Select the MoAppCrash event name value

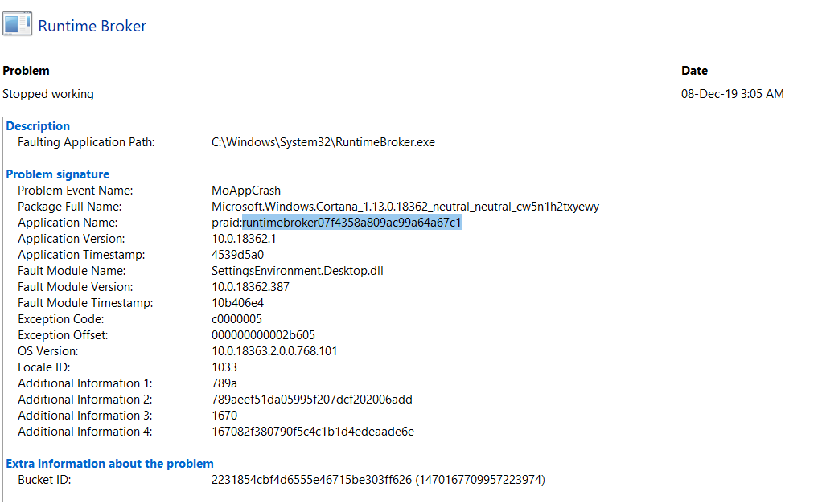pos(245,191)
